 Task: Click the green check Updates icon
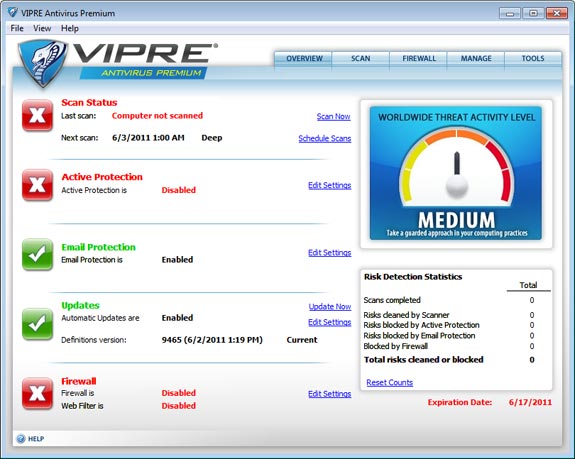pos(37,324)
